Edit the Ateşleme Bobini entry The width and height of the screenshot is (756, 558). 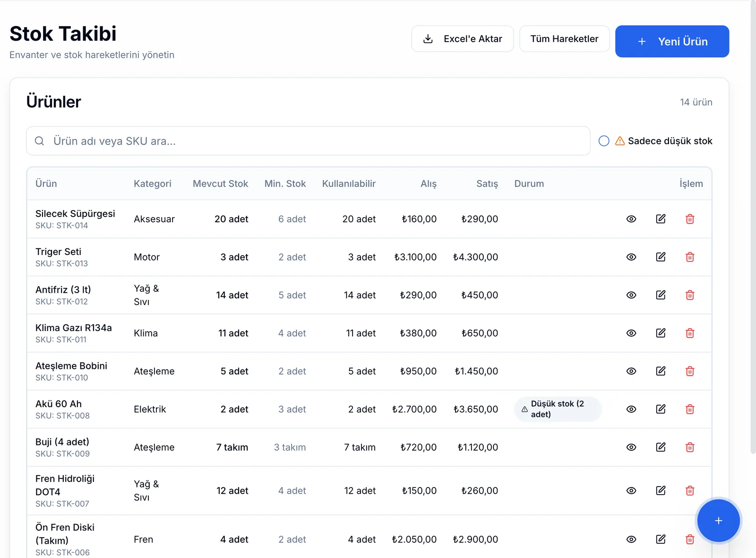pos(661,371)
